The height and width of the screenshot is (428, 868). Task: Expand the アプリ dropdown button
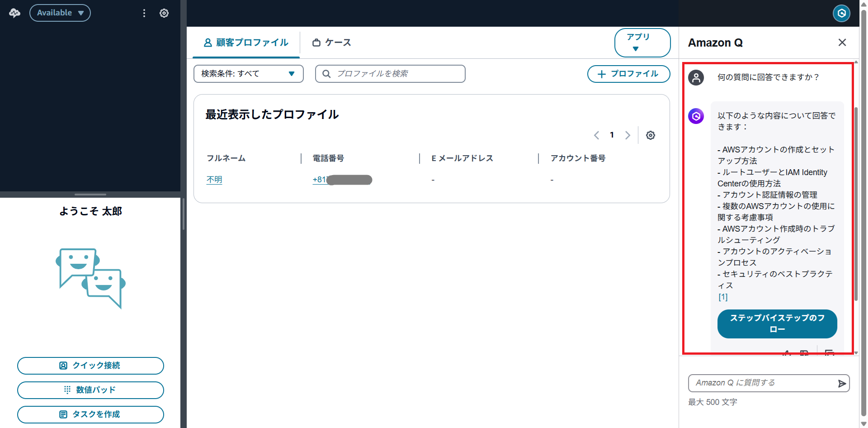[642, 43]
